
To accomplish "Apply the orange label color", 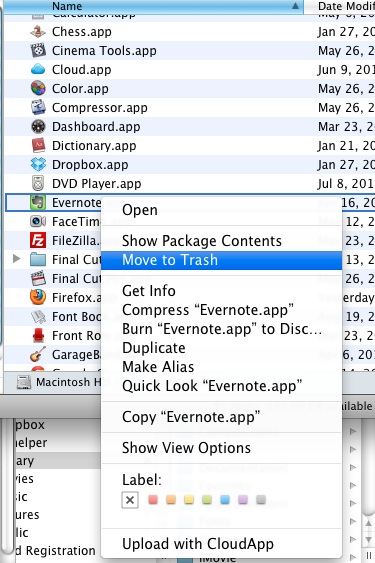I will (x=171, y=499).
